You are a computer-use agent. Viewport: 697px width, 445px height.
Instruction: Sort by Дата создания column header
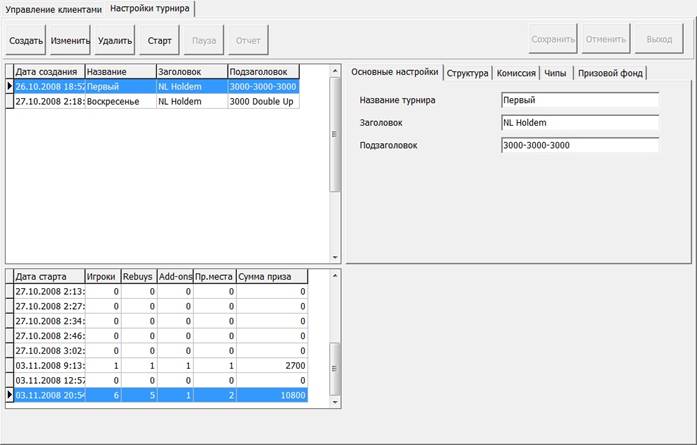pyautogui.click(x=48, y=72)
